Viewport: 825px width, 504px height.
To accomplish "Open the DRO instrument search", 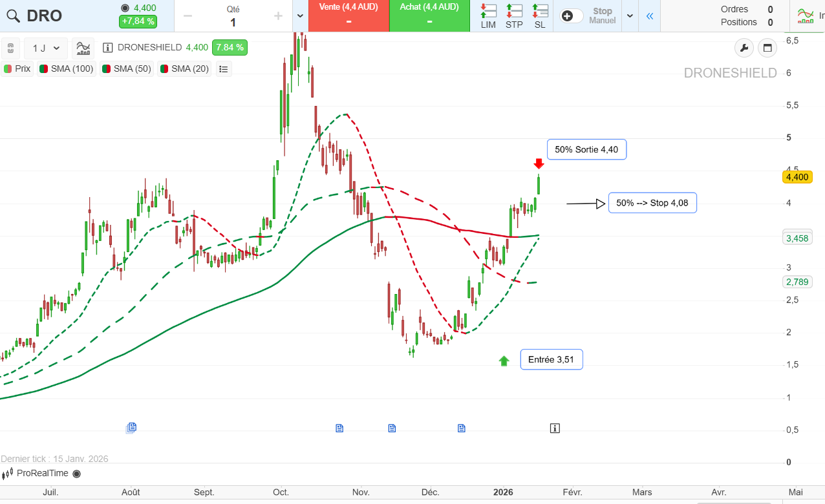I will pos(13,16).
